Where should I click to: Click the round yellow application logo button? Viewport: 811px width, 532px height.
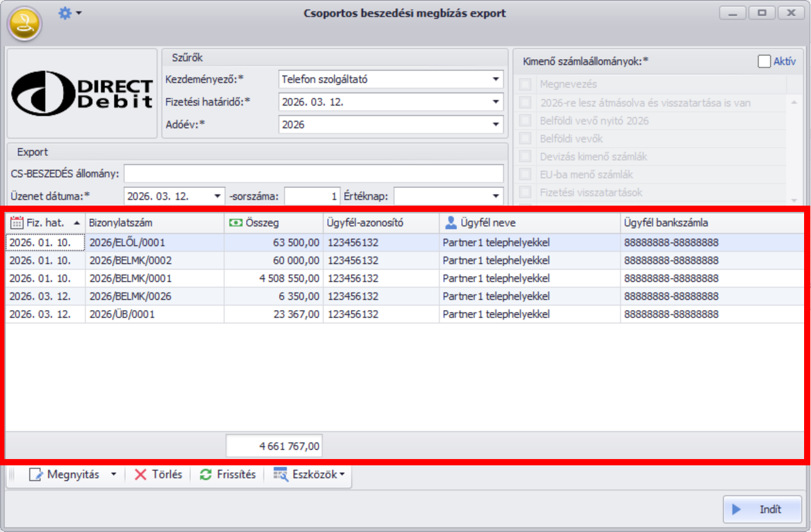point(25,25)
